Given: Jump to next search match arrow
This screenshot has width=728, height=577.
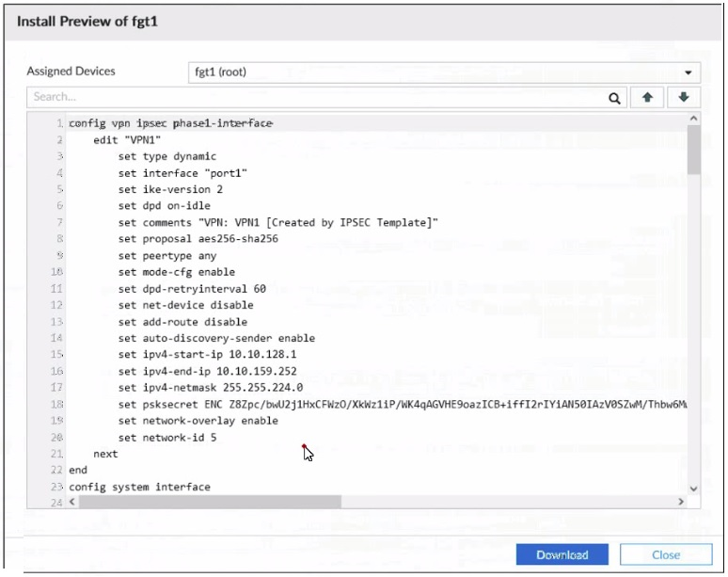Looking at the screenshot, I should click(684, 97).
